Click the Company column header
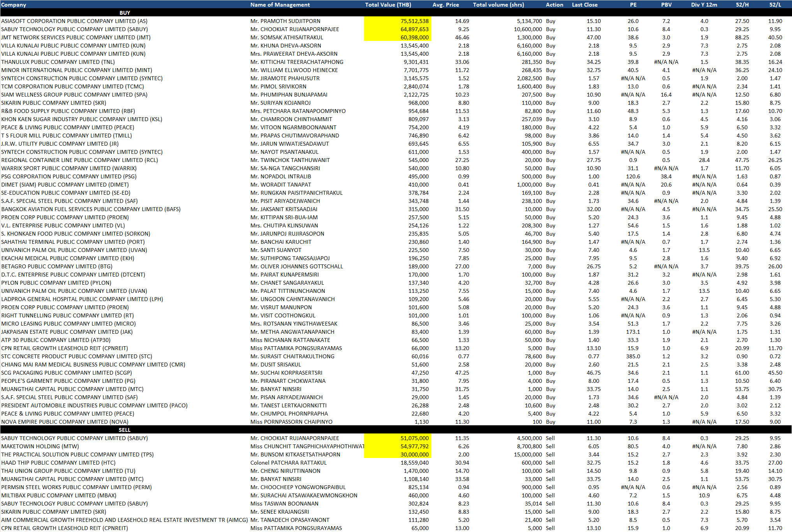792x532 pixels. pyautogui.click(x=14, y=5)
